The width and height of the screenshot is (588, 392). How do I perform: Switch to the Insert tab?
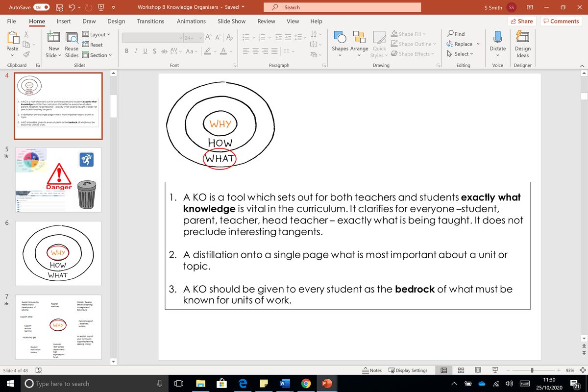[64, 21]
